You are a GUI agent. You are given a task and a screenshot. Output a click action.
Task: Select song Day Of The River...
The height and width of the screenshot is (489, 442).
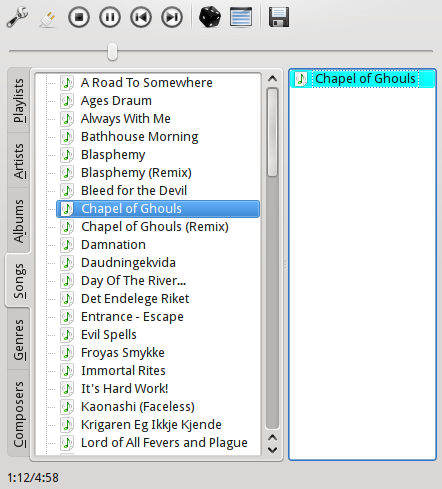[x=134, y=281]
